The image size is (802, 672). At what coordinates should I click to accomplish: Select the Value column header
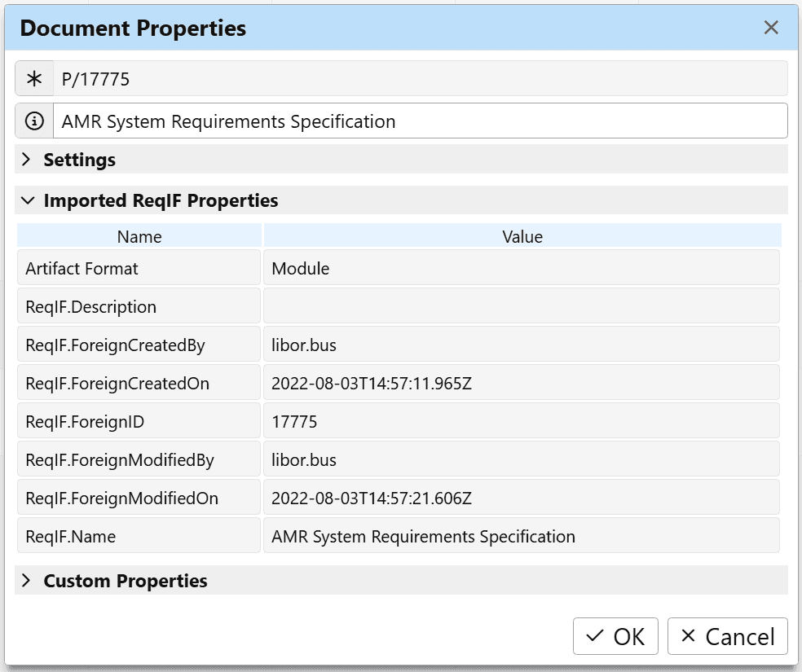point(522,237)
